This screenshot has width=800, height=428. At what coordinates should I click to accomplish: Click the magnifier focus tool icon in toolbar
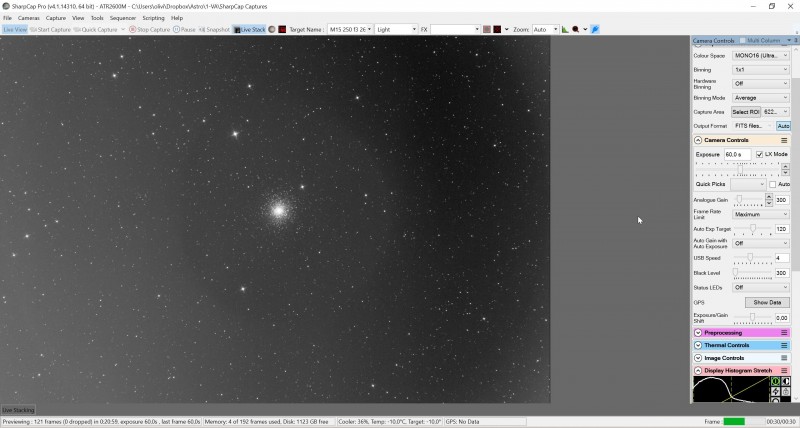coord(576,30)
